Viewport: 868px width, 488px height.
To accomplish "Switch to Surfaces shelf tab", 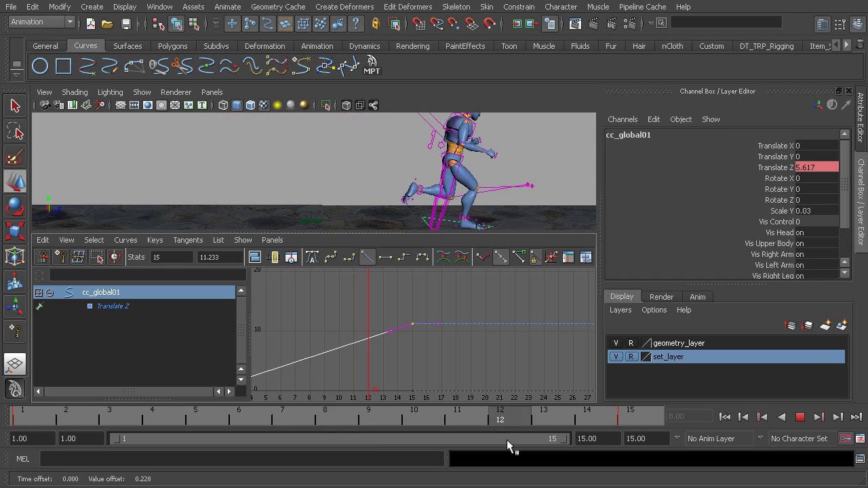I will 127,46.
